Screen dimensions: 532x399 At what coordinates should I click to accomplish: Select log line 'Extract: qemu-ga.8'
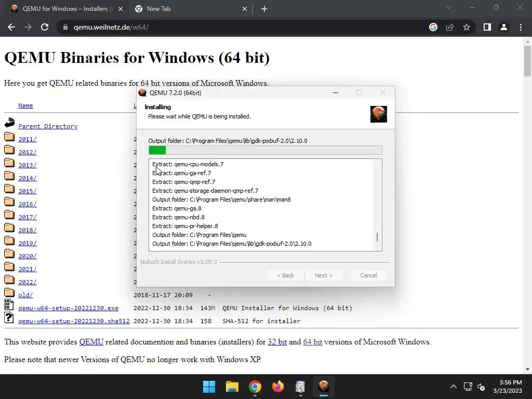pyautogui.click(x=177, y=208)
